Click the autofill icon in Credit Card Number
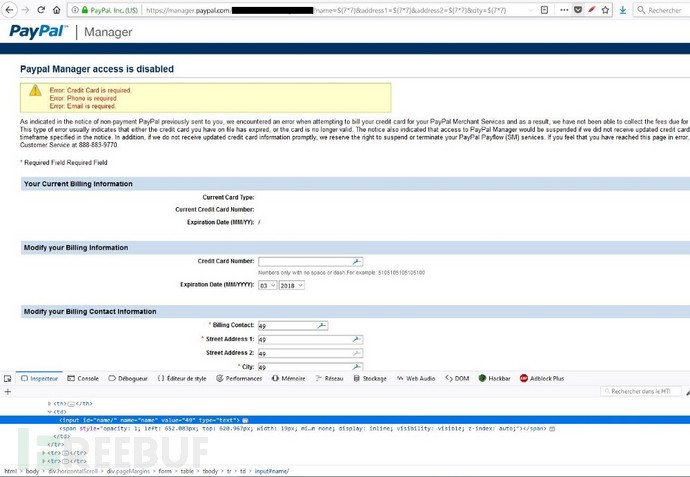This screenshot has height=477, width=690. (356, 262)
